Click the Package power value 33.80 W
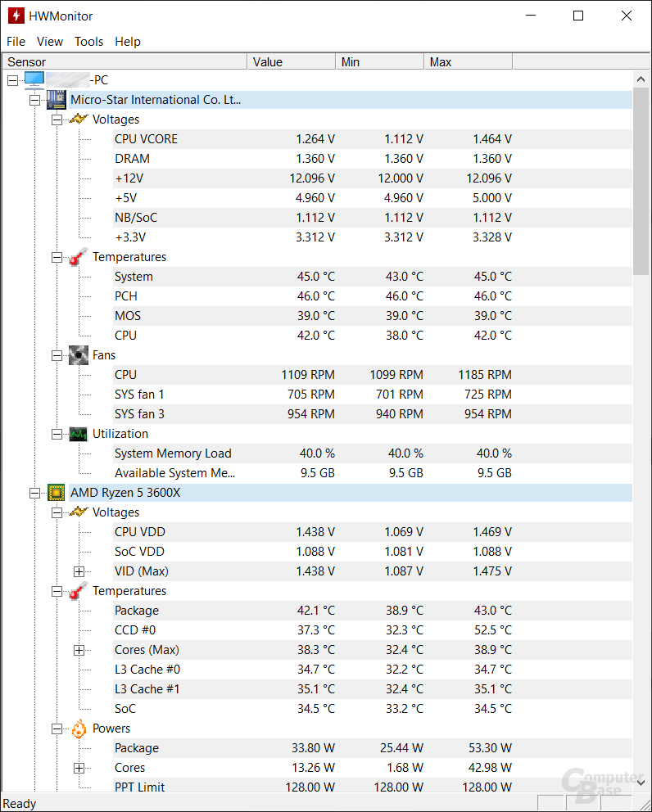Screen dimensions: 652x812 tap(313, 748)
